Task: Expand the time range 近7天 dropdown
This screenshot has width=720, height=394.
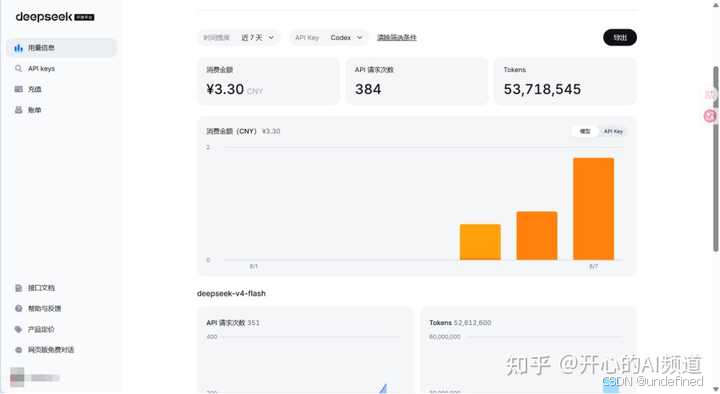Action: (239, 38)
